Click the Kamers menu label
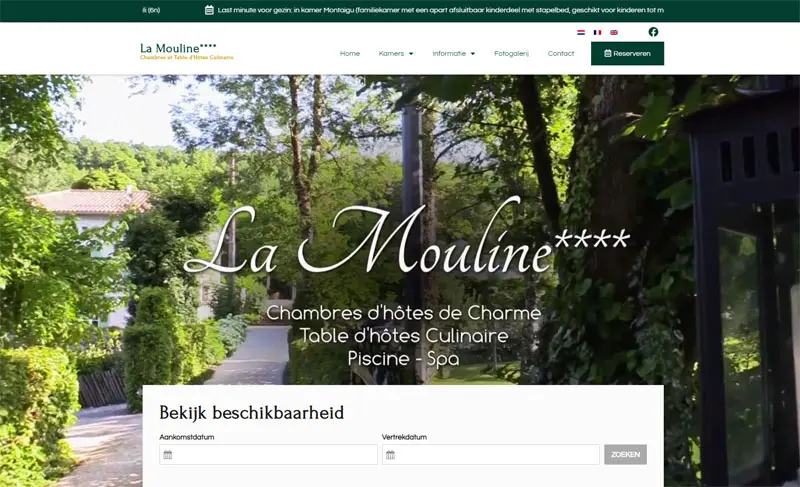 pyautogui.click(x=391, y=54)
